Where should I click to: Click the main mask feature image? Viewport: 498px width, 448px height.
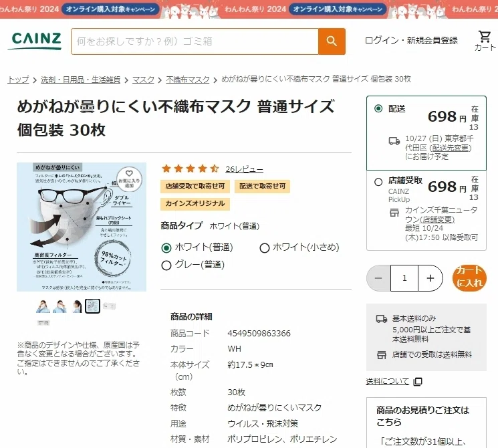pyautogui.click(x=82, y=227)
